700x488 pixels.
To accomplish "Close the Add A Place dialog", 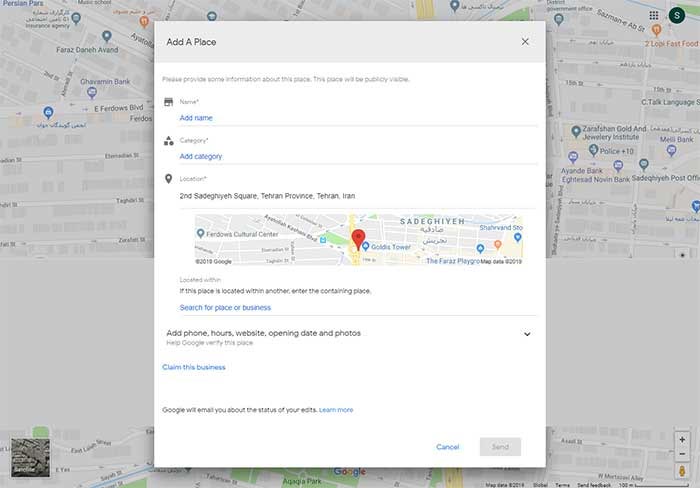I will point(525,42).
